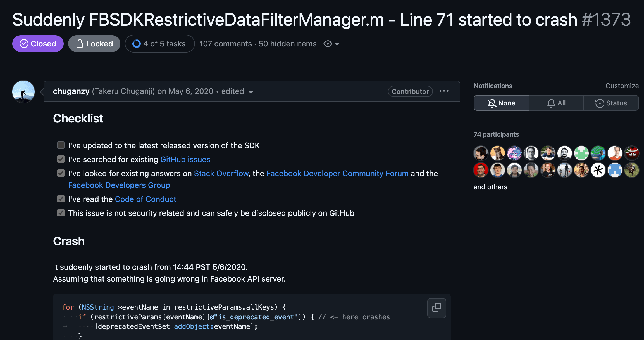Click the 4 of 5 tasks progress indicator
Viewport: 644px width, 340px height.
[x=160, y=44]
